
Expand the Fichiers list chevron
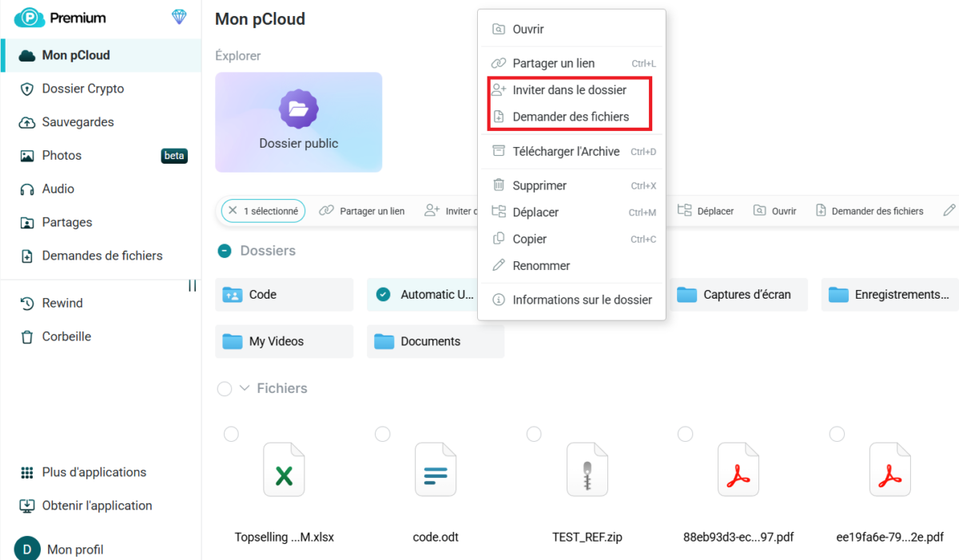[x=244, y=388]
